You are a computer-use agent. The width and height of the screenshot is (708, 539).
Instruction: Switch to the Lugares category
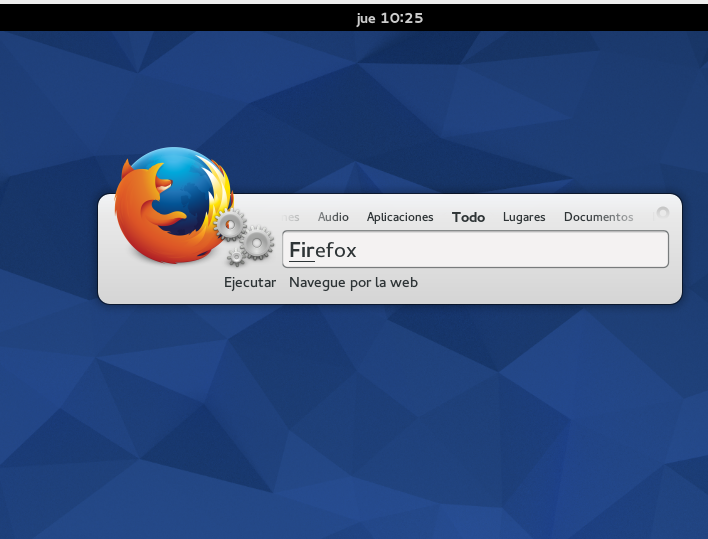[x=524, y=217]
